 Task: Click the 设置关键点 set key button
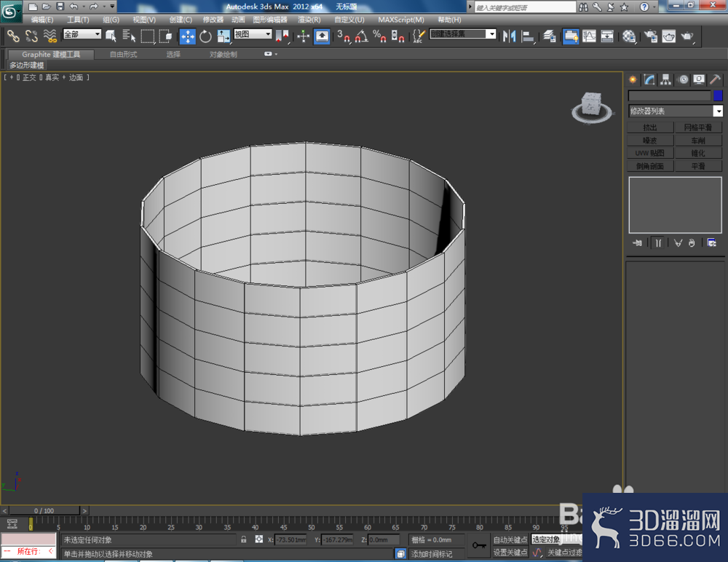(x=510, y=553)
